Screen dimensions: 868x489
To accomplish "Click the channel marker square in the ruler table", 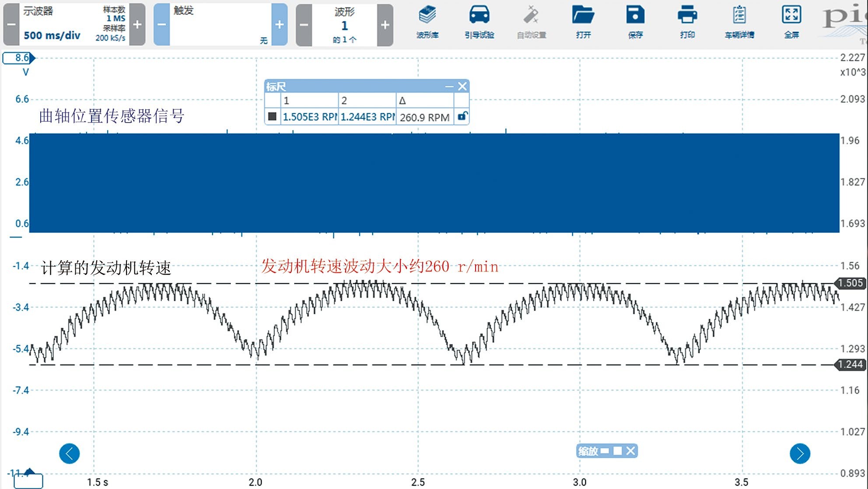I will (x=272, y=117).
